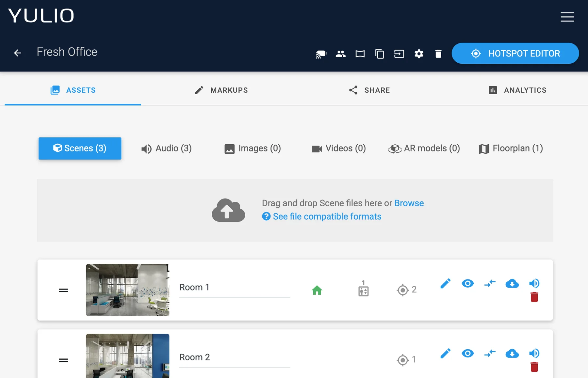This screenshot has height=378, width=588.
Task: Select the Scenes (3) category
Action: pyautogui.click(x=80, y=148)
